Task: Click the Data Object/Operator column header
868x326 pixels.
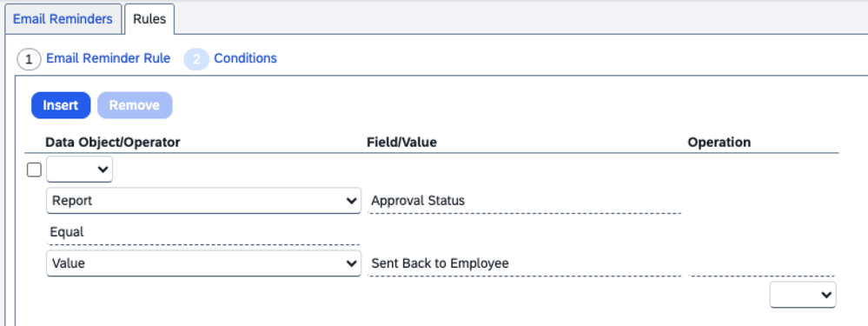Action: (113, 143)
